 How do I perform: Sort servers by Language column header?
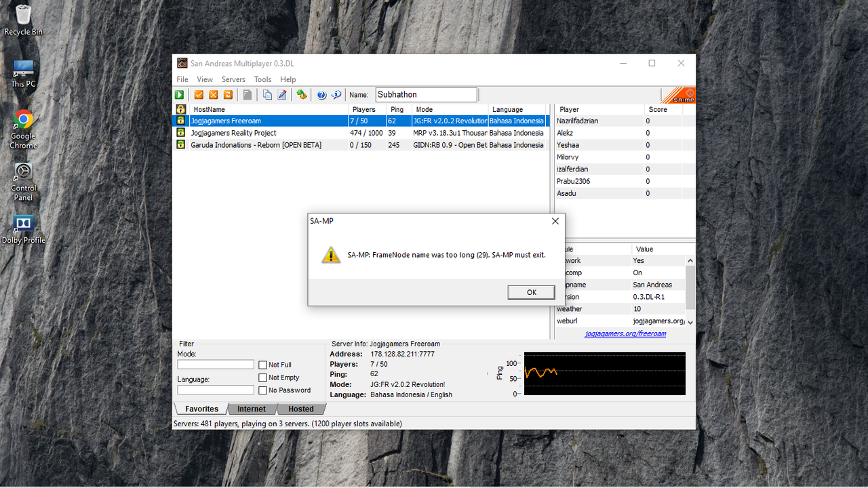click(x=517, y=109)
